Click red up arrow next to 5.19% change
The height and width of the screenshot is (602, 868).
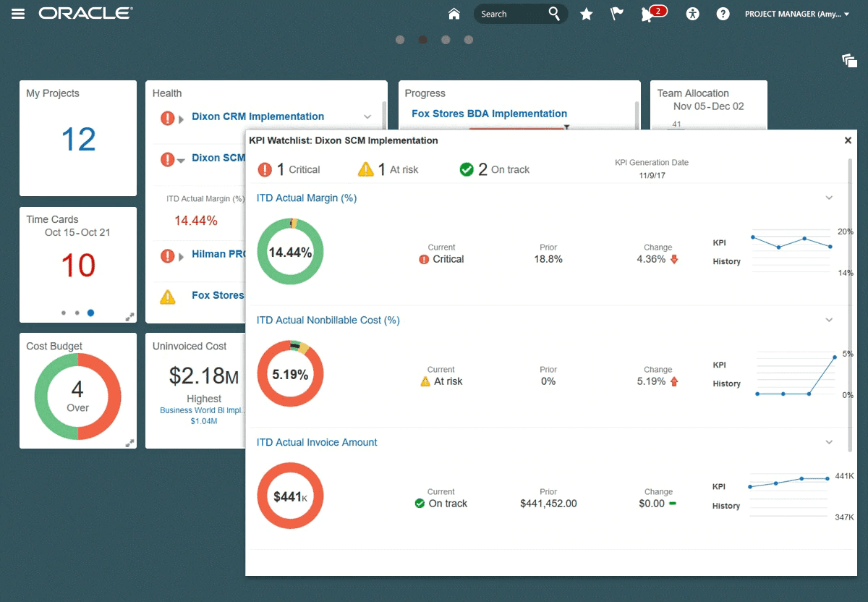point(675,381)
